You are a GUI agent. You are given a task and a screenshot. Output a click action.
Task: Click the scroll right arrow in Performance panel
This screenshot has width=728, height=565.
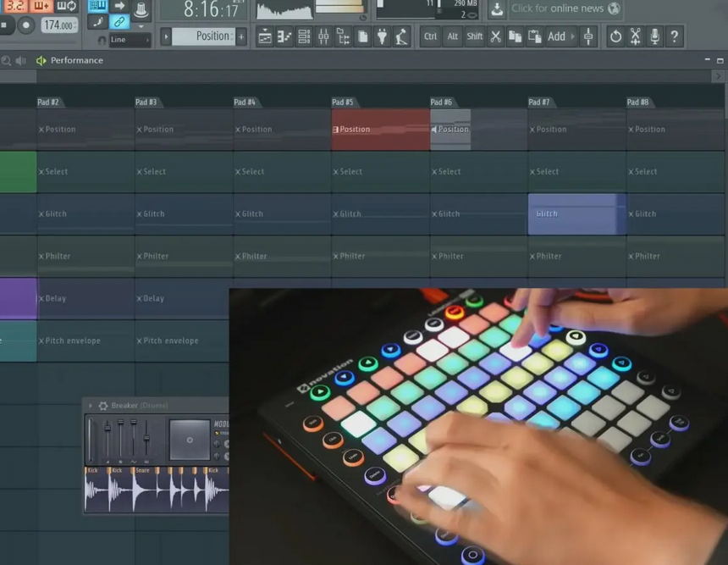pyautogui.click(x=718, y=76)
